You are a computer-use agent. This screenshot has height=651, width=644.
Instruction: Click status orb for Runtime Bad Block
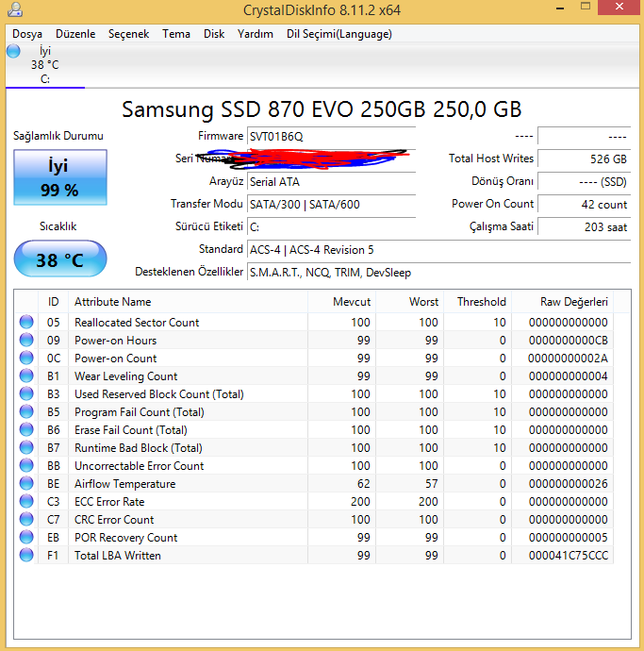point(26,447)
